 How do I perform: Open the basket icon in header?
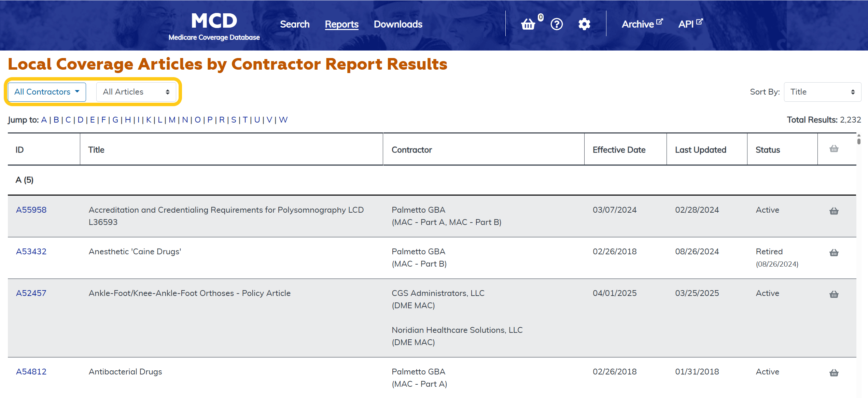tap(528, 24)
